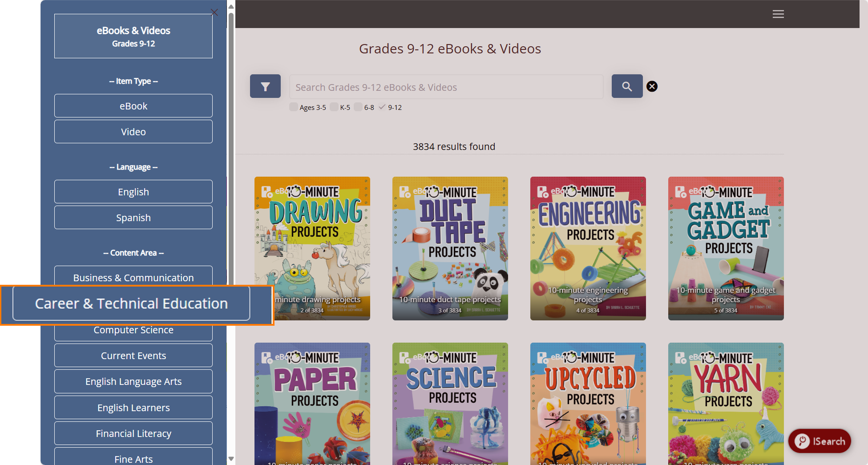Click the magnifier search button

(627, 86)
